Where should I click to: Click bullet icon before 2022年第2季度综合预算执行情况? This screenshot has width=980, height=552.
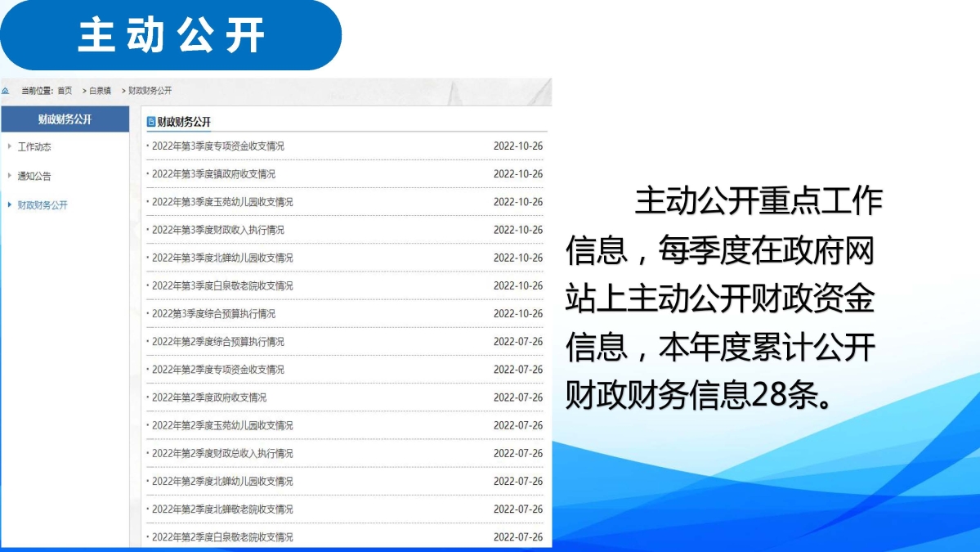[146, 341]
